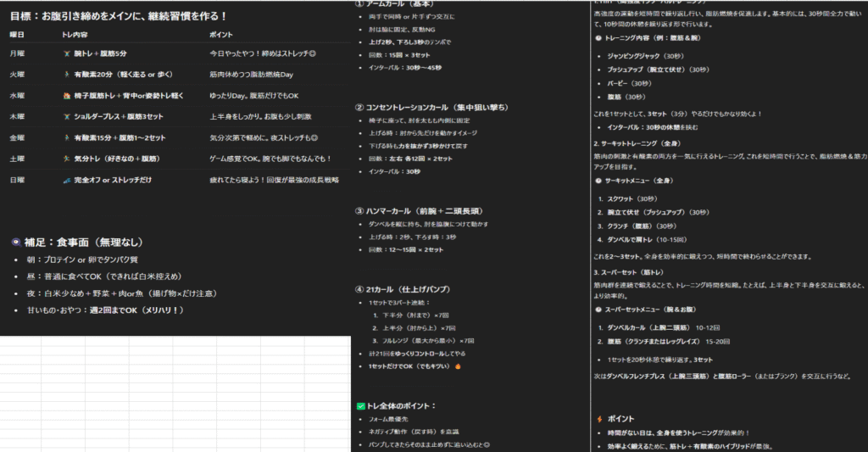868x452 pixels.
Task: Click the bullet 1セットを20秒休憩で繰り返す。3セット
Action: click(x=659, y=360)
